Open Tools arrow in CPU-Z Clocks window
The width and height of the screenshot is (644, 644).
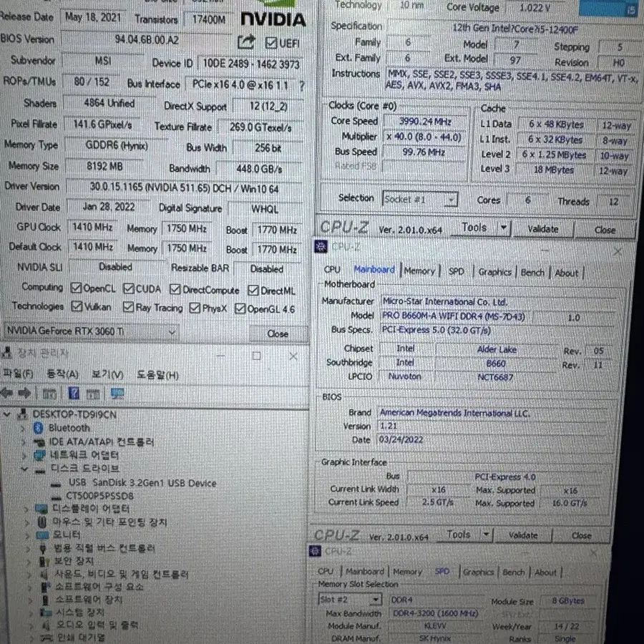point(504,228)
